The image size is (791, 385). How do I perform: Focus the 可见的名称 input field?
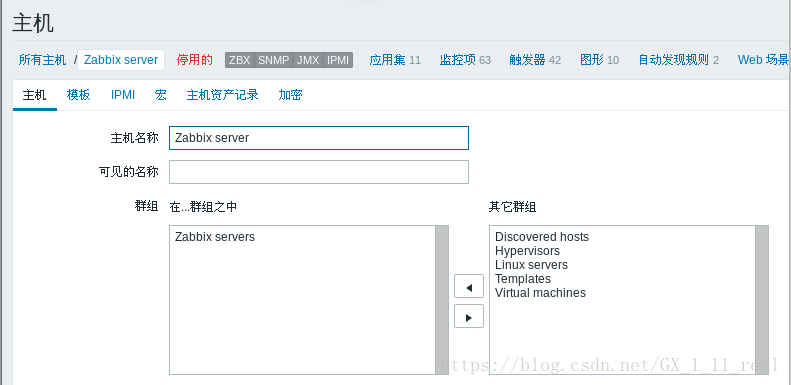coord(319,172)
